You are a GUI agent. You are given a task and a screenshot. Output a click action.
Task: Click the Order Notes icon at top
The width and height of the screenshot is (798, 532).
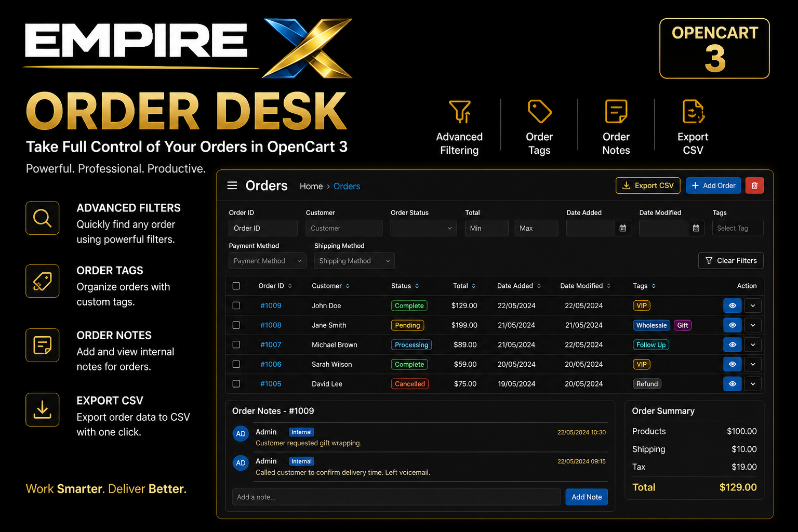pos(616,112)
